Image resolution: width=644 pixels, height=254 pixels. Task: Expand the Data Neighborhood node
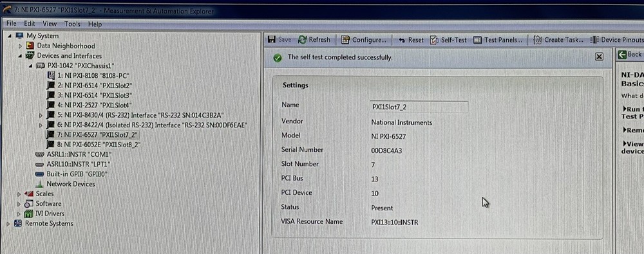20,46
